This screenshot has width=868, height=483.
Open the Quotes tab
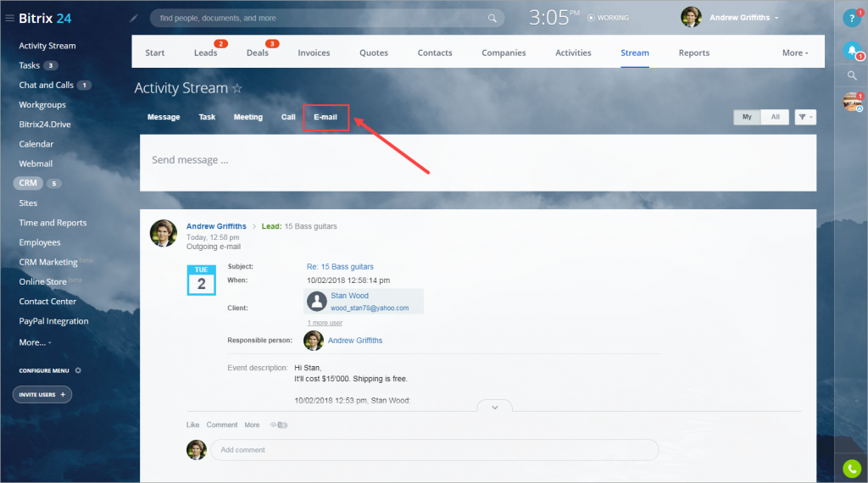pos(374,53)
